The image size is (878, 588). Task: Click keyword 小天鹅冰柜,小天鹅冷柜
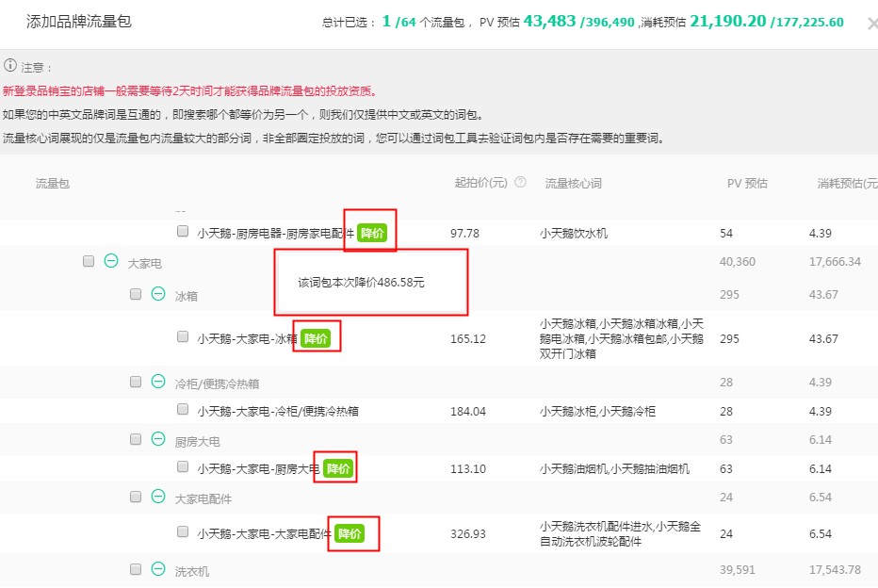597,412
